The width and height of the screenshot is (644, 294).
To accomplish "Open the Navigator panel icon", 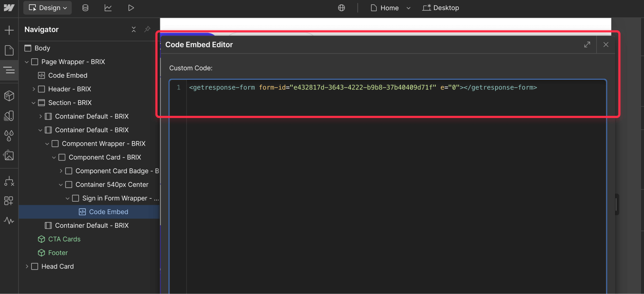I will tap(9, 70).
